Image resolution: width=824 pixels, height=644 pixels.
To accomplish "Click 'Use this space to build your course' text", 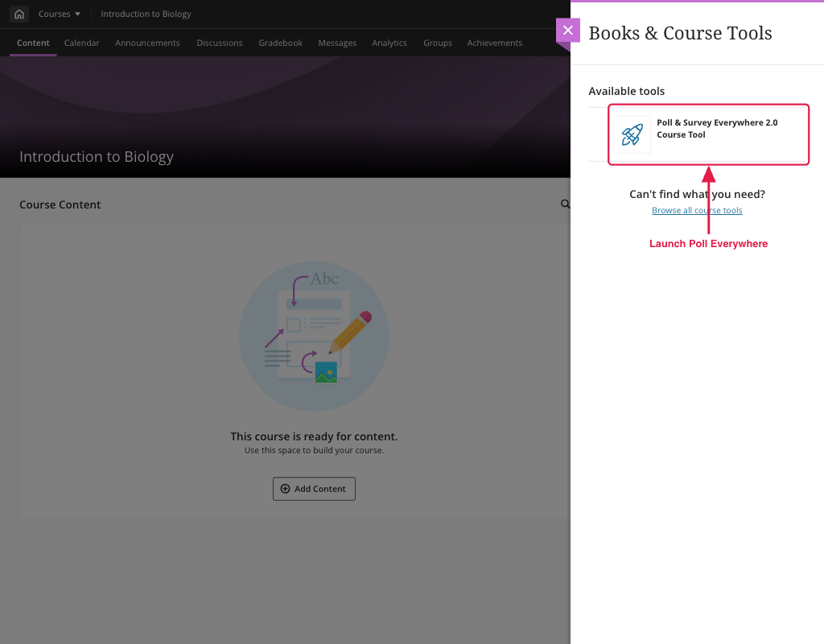I will (x=315, y=451).
